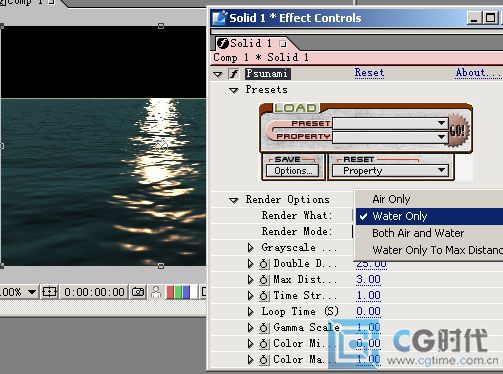
Task: Open the Psunami About link
Action: [478, 73]
